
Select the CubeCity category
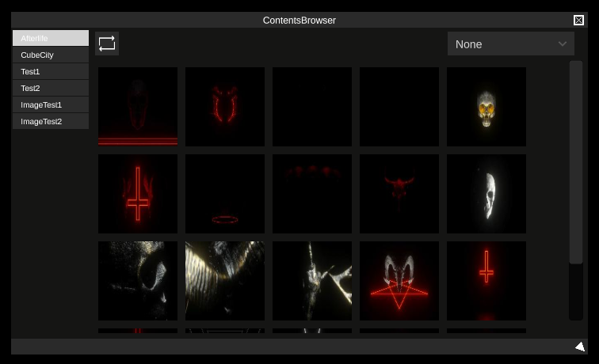pyautogui.click(x=51, y=55)
